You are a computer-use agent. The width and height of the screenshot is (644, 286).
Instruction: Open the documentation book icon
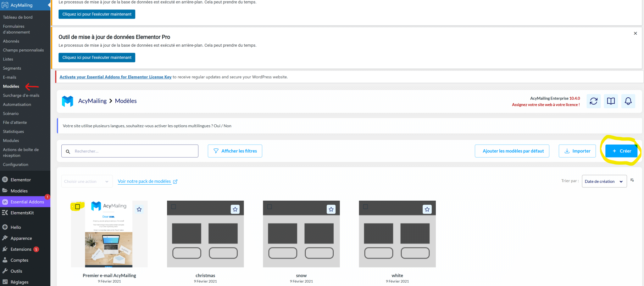(611, 101)
